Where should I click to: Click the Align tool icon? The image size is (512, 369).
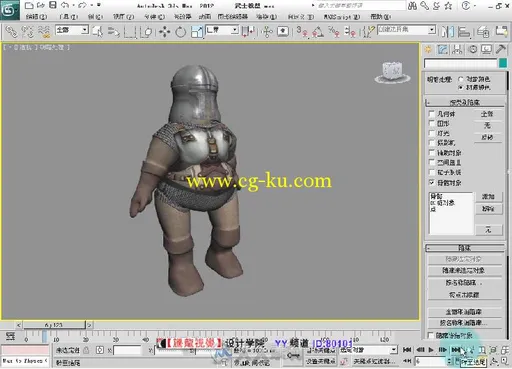(464, 32)
